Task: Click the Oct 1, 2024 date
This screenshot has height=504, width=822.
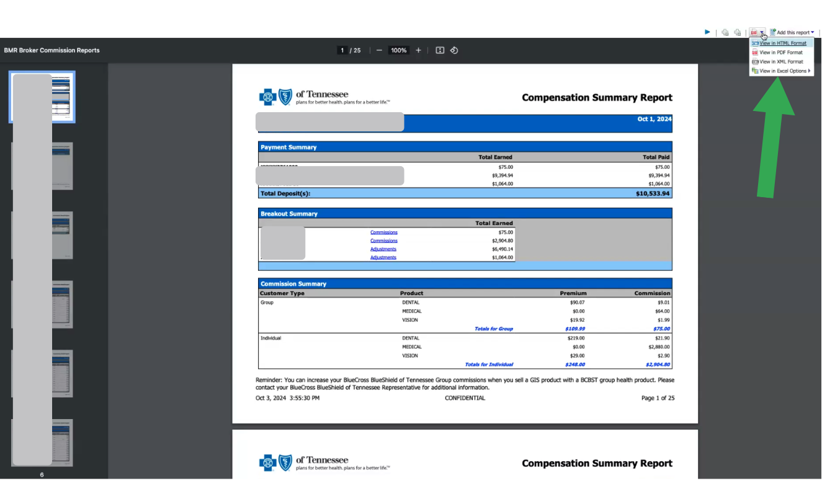Action: click(654, 119)
